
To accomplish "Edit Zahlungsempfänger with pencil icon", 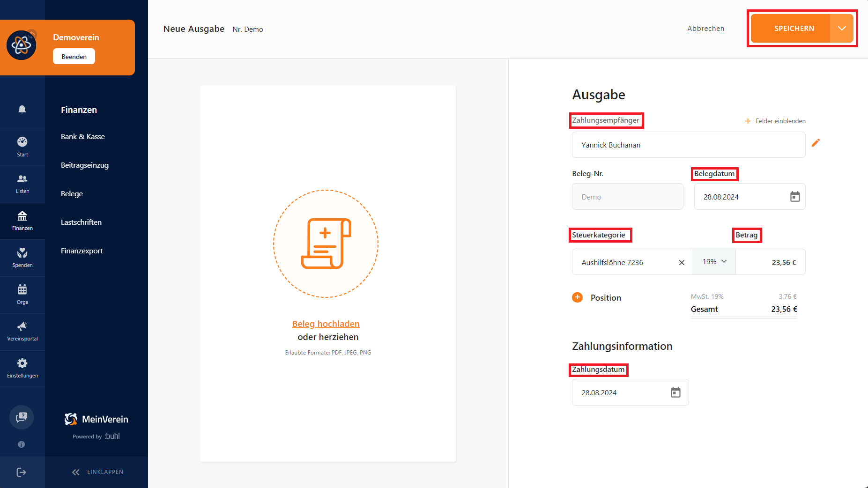I will tap(816, 143).
